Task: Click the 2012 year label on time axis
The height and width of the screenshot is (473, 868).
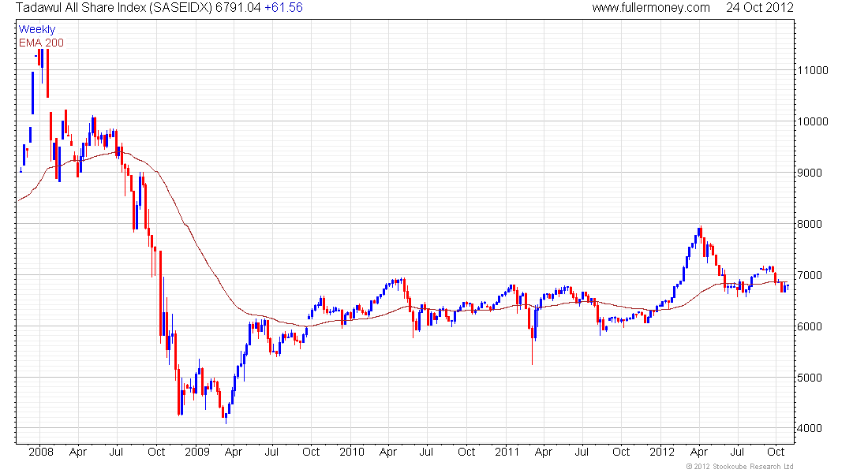Action: [662, 452]
